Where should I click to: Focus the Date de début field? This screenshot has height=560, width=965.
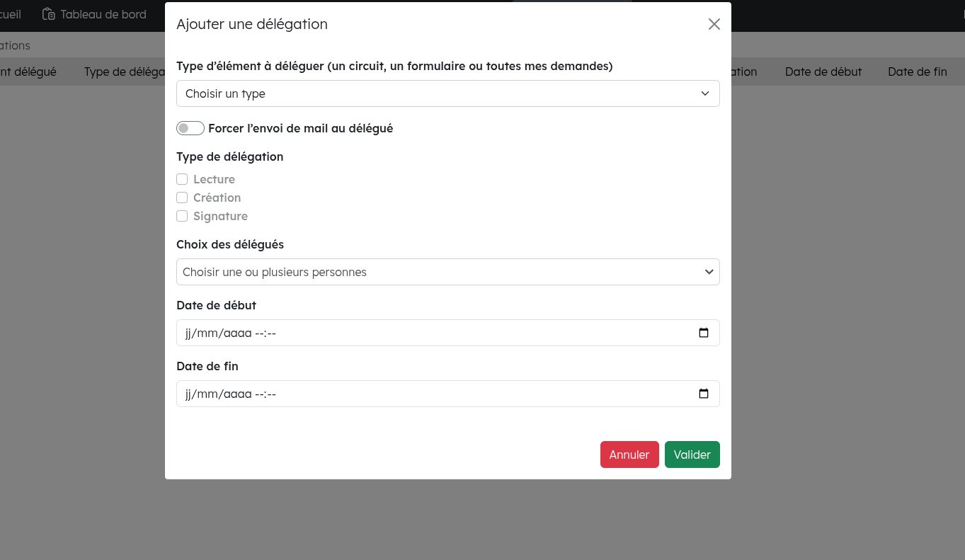point(425,333)
